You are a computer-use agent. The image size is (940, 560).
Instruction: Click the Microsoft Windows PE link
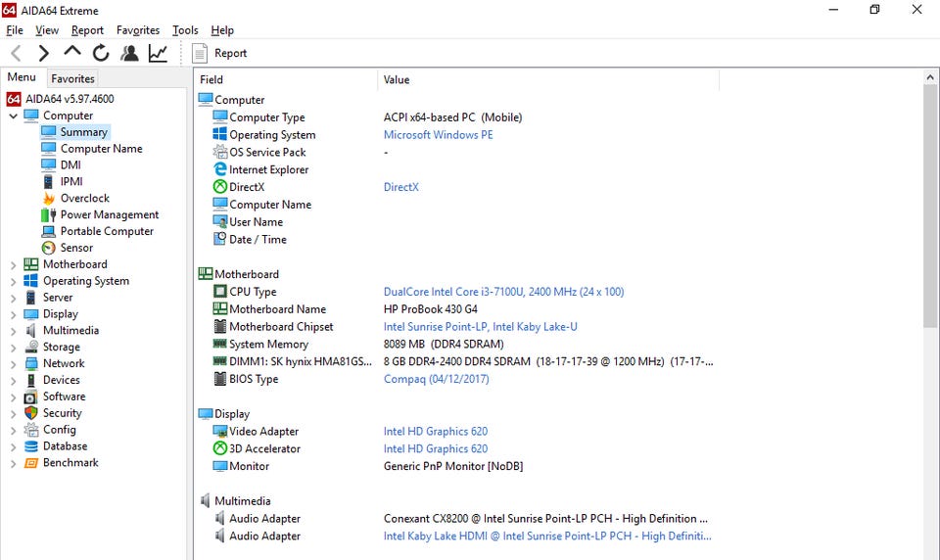click(x=439, y=135)
